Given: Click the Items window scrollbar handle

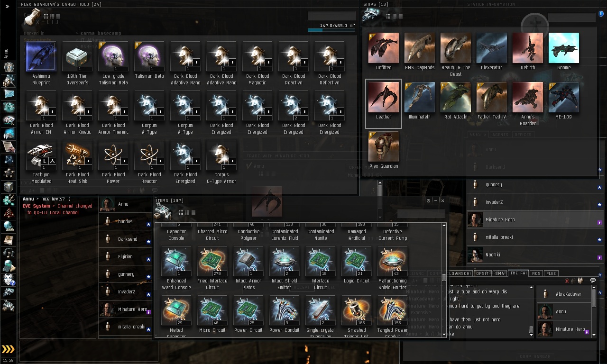Looking at the screenshot, I should tap(444, 277).
